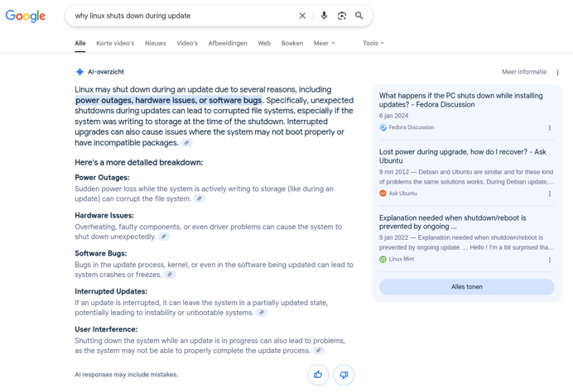Click the AI-overzicht sparkle icon
573x392 pixels.
pyautogui.click(x=79, y=72)
